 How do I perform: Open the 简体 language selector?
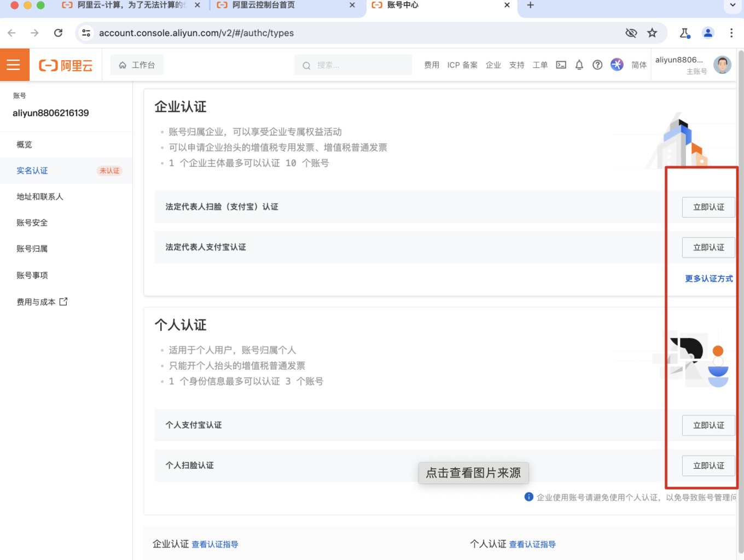click(x=638, y=65)
